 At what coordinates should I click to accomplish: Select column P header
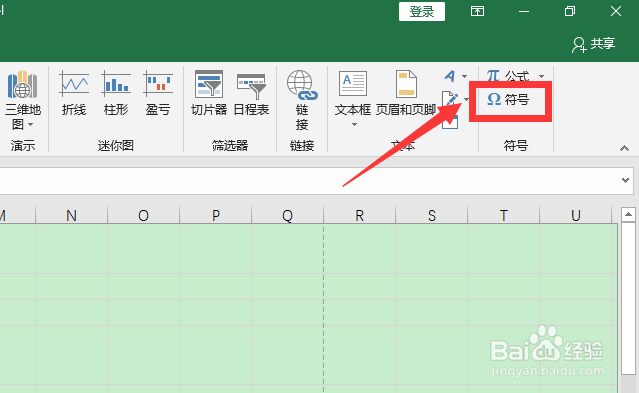pyautogui.click(x=216, y=215)
